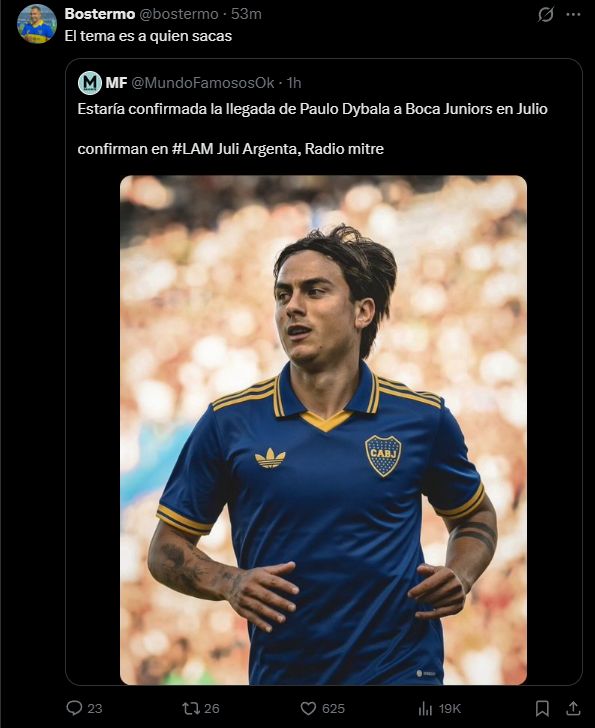Click the Bostermo display name
The height and width of the screenshot is (728, 595).
pyautogui.click(x=100, y=14)
